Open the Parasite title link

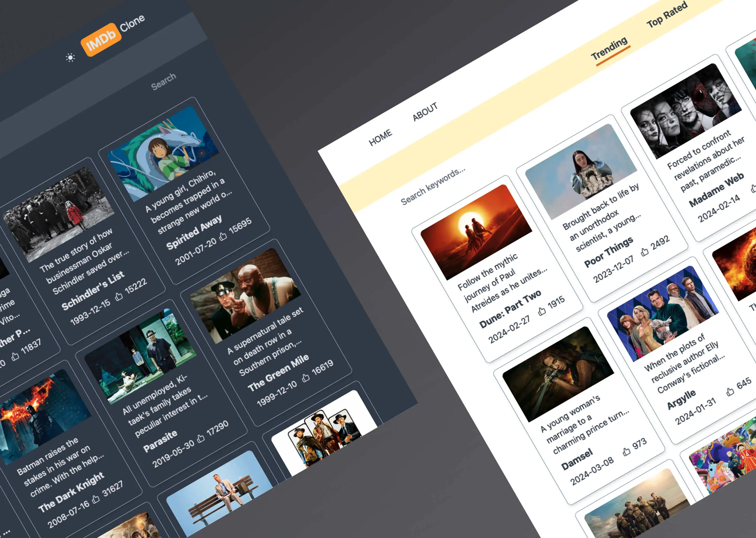pos(160,442)
